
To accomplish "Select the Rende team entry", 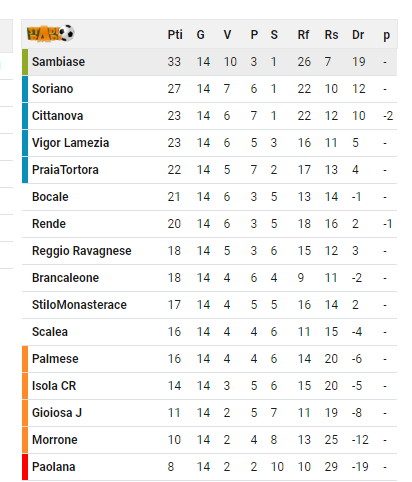I will [x=209, y=224].
